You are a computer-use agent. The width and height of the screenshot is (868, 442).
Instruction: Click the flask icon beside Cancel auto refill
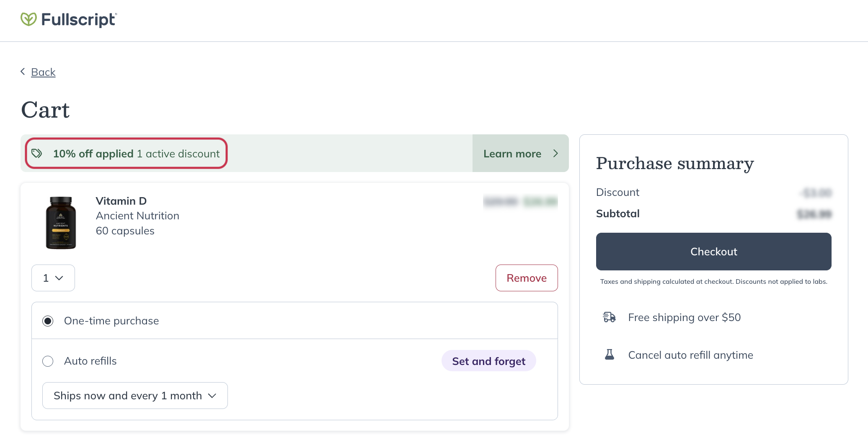[x=610, y=355]
